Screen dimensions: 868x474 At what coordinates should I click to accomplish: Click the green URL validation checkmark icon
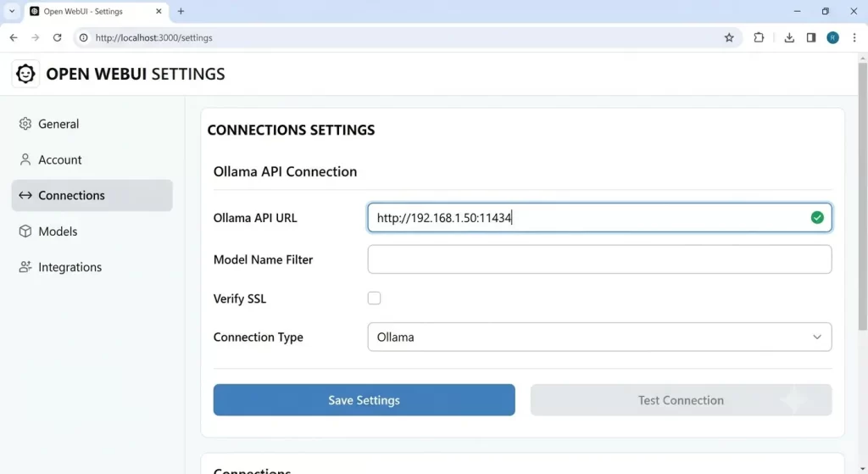click(817, 218)
